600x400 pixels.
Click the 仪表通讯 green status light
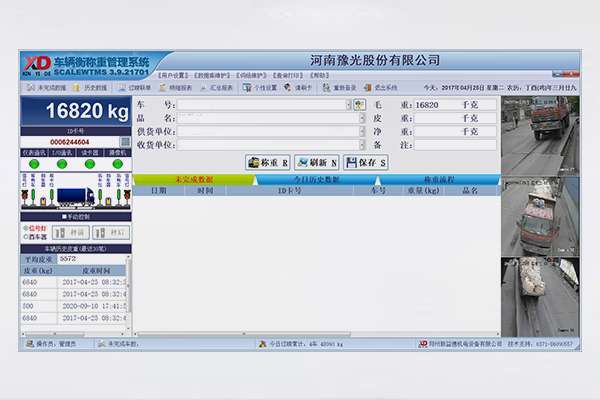coord(34,164)
